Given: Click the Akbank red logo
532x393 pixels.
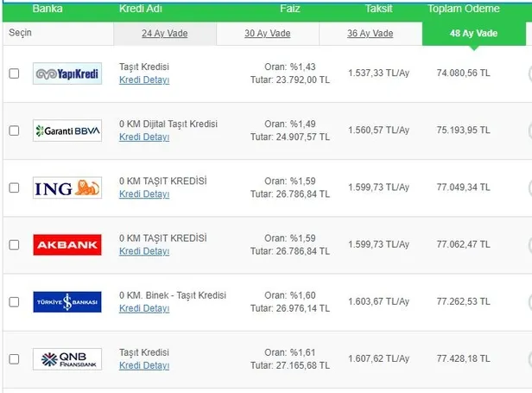Looking at the screenshot, I should point(67,245).
